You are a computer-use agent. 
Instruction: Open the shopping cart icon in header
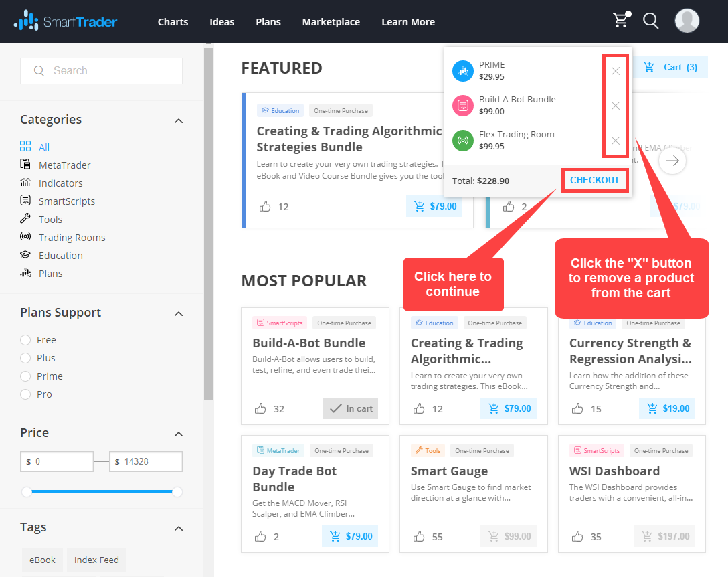[622, 21]
